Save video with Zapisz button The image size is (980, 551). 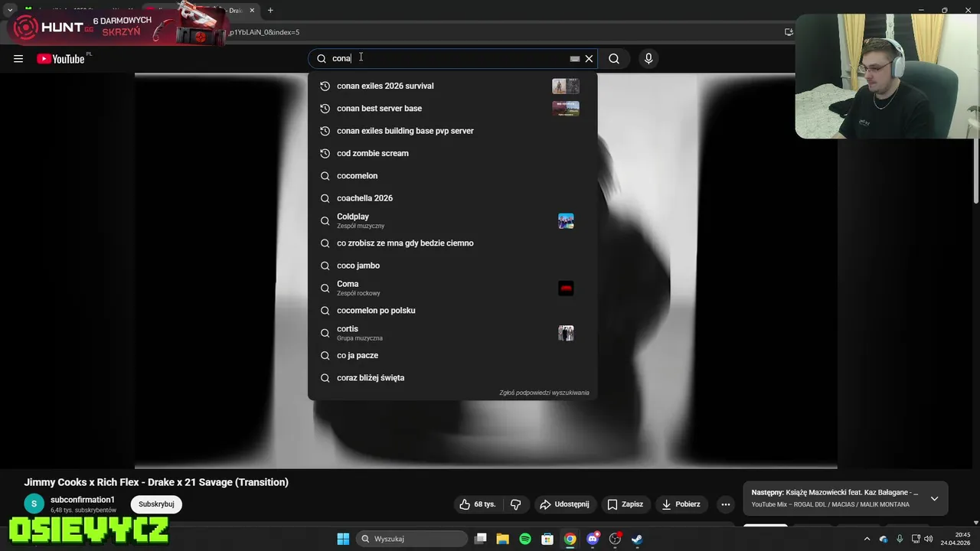tap(626, 504)
